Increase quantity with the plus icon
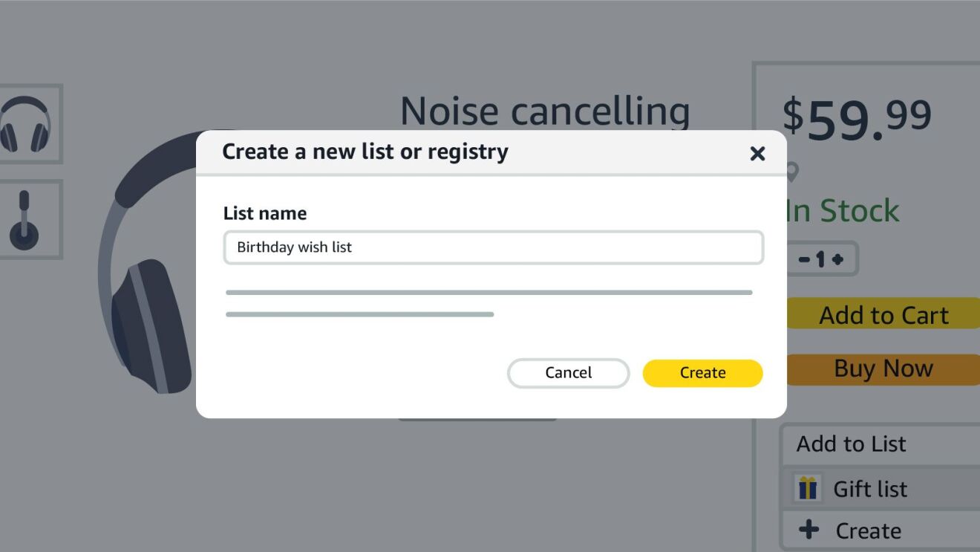Viewport: 980px width, 552px height. click(x=838, y=259)
